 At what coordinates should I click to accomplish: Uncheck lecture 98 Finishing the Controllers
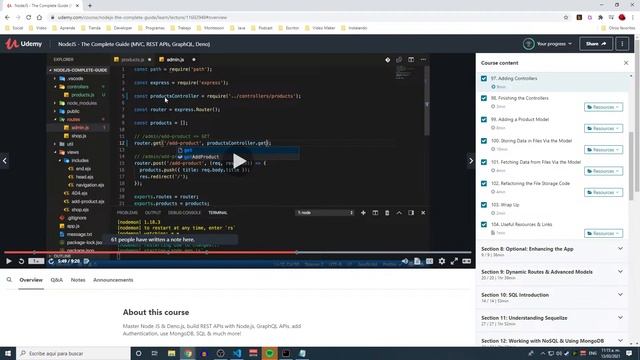pyautogui.click(x=484, y=98)
